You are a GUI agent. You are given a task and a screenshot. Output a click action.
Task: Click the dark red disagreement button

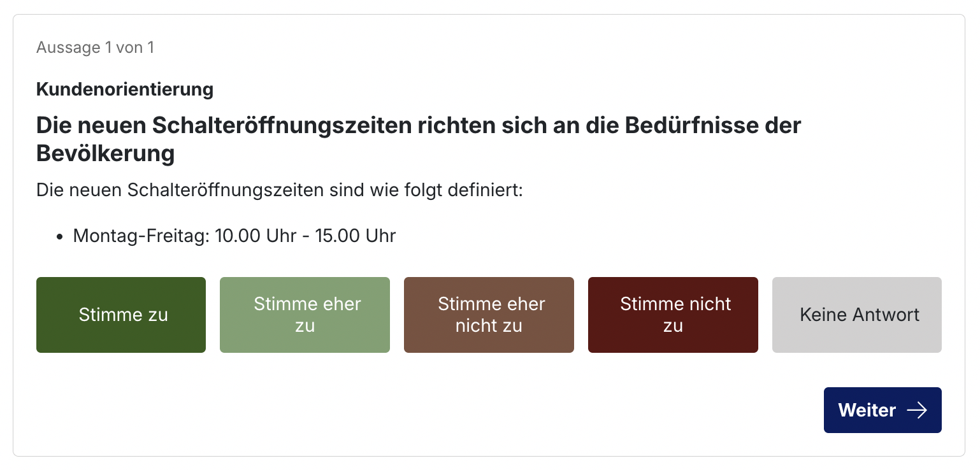click(673, 315)
